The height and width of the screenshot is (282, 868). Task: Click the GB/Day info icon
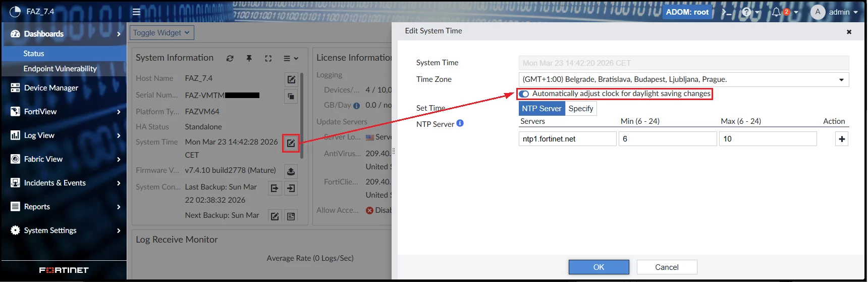coord(357,106)
